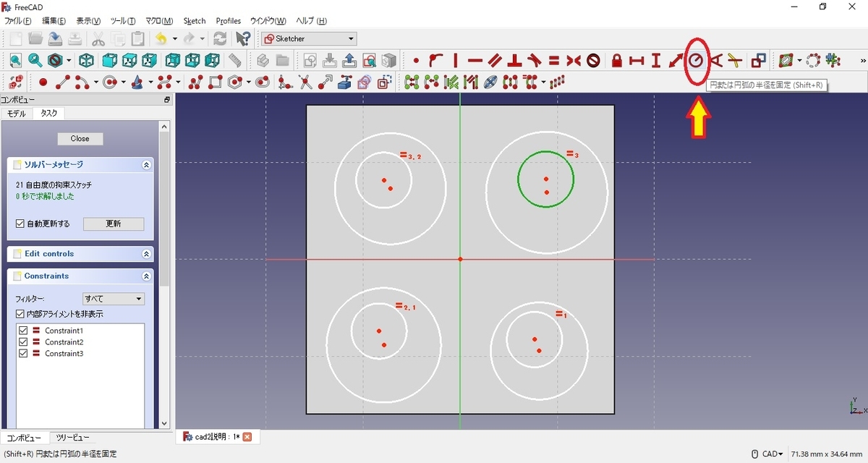Toggle 自動更新する checkbox

click(20, 224)
